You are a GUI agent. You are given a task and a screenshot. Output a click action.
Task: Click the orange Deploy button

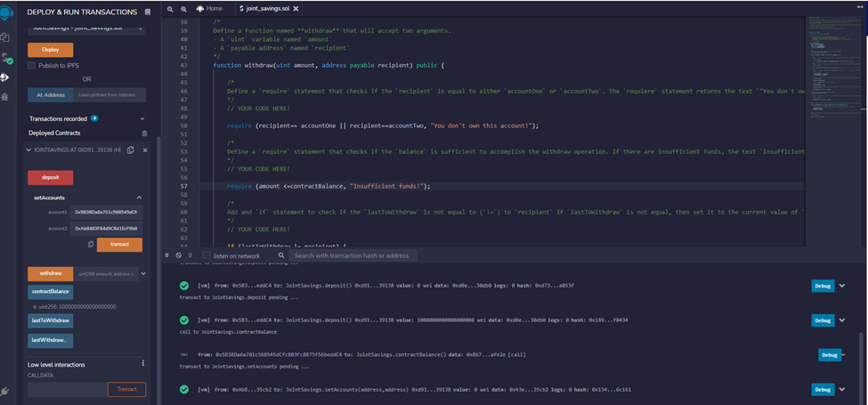point(51,50)
